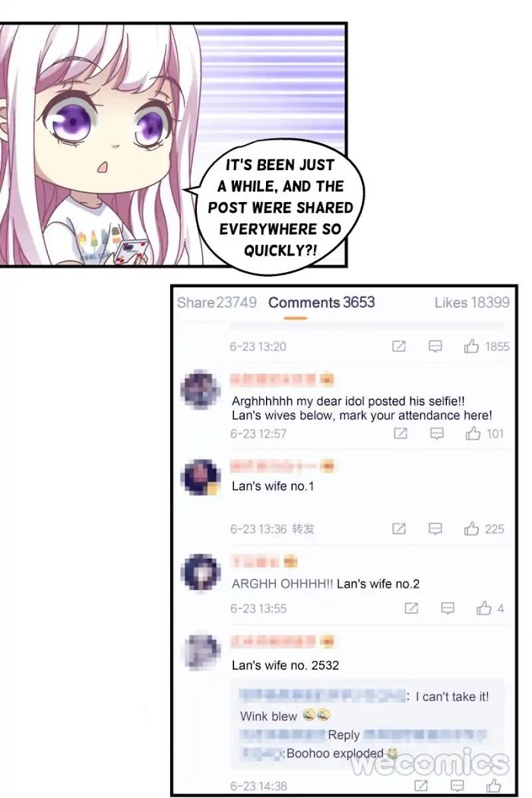Click the Reply link in the nested replies
This screenshot has width=532, height=798.
[x=344, y=735]
